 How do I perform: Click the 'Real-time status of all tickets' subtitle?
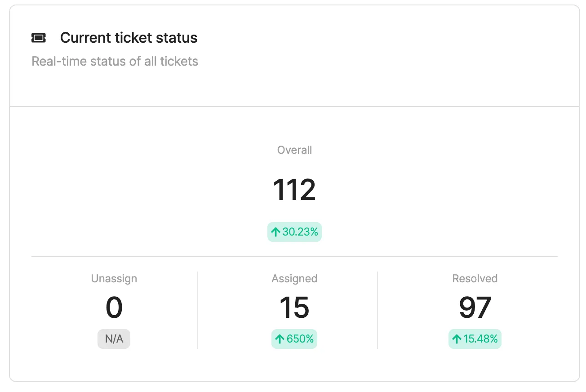tap(115, 61)
